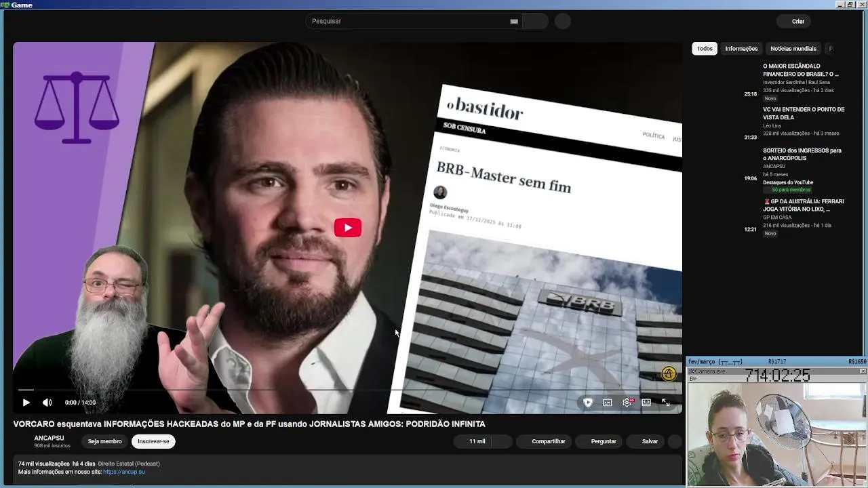Click the '908 mil inscritos' subscriber count
The width and height of the screenshot is (868, 488).
[52, 446]
